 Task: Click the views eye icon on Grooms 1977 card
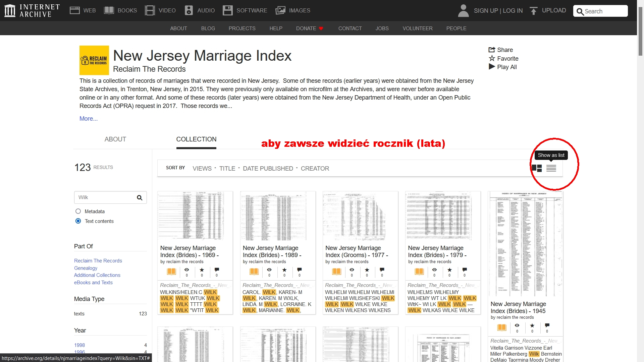pyautogui.click(x=352, y=270)
